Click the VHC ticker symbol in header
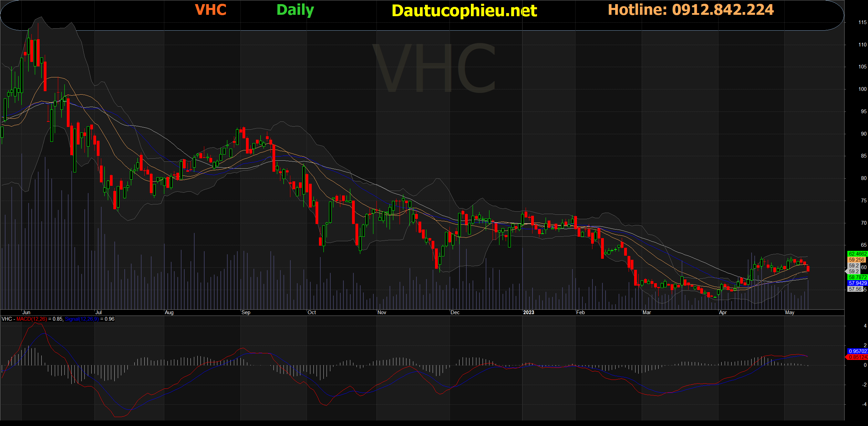 click(x=210, y=10)
